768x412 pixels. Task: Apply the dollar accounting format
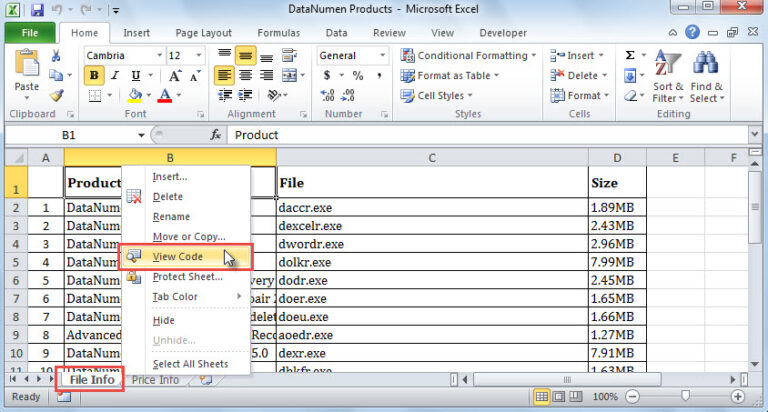[x=327, y=75]
